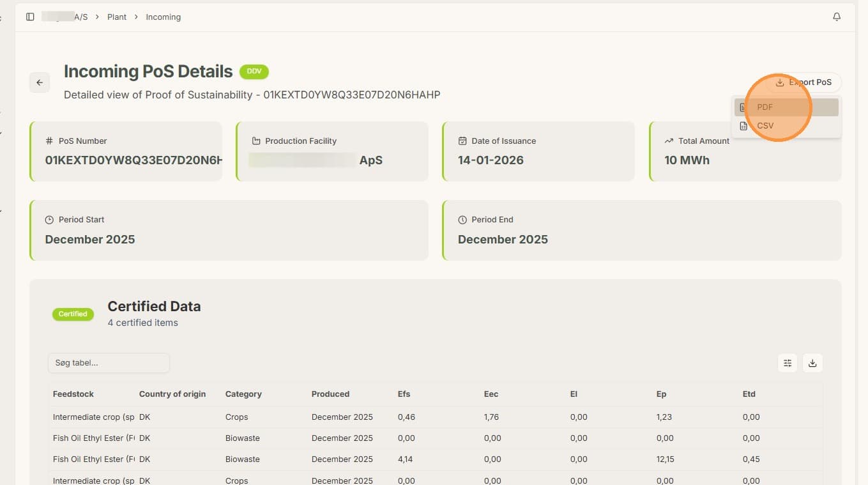Open the Plant breadcrumb link

tap(117, 17)
